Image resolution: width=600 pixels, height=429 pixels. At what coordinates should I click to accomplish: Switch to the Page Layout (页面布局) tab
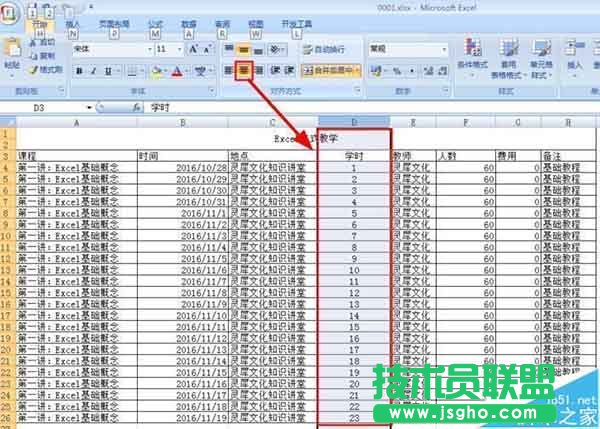[114, 24]
